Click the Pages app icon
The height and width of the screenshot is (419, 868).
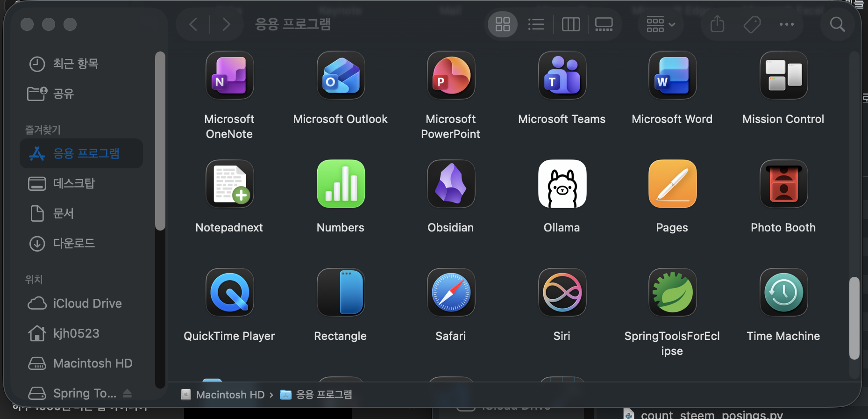672,184
